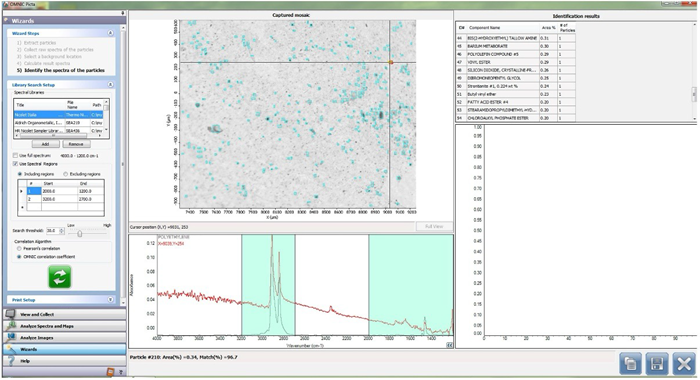Open View and Collect panel
The image size is (700, 380).
point(65,314)
